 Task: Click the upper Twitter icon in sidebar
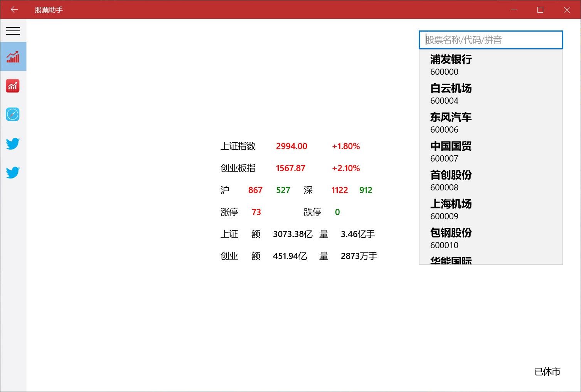(13, 143)
